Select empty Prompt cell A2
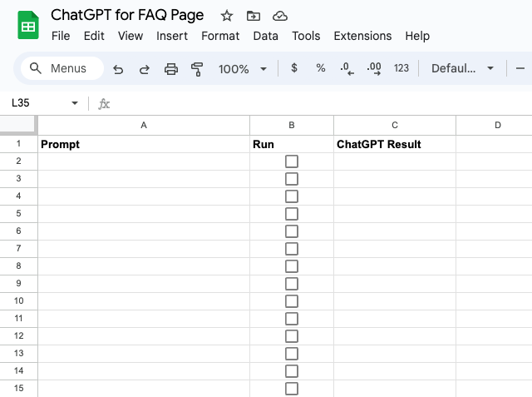 coord(144,161)
